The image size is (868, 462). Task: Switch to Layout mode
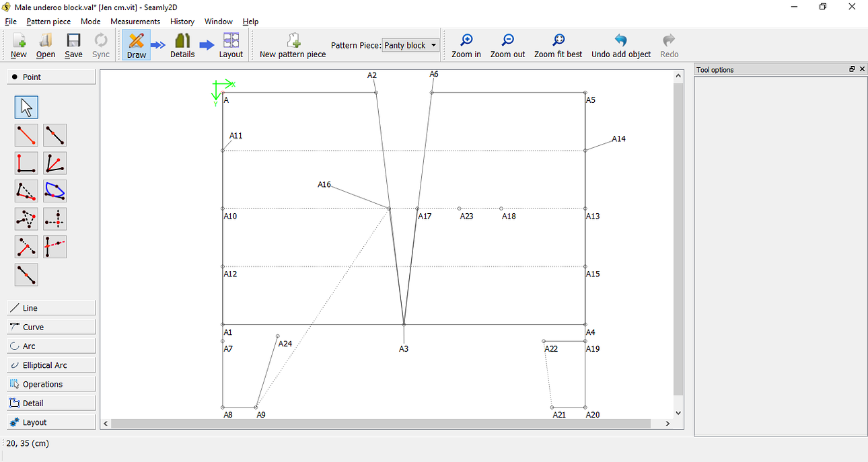[x=231, y=45]
